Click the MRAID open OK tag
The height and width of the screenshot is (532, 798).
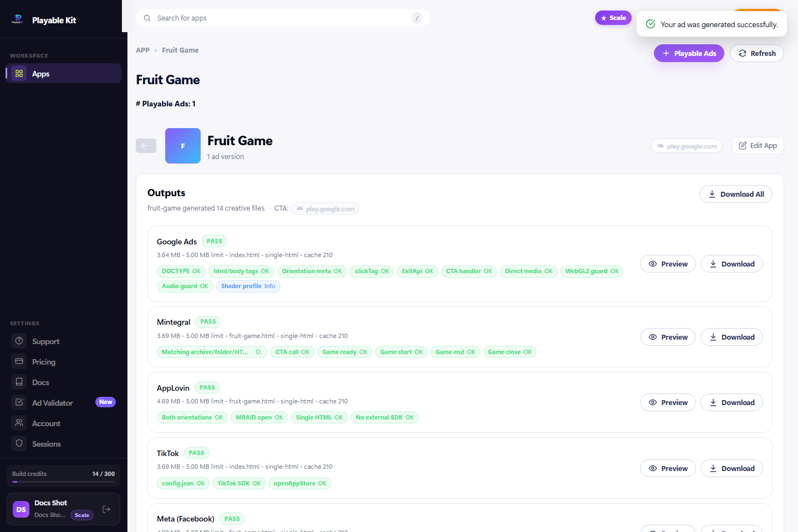(259, 417)
